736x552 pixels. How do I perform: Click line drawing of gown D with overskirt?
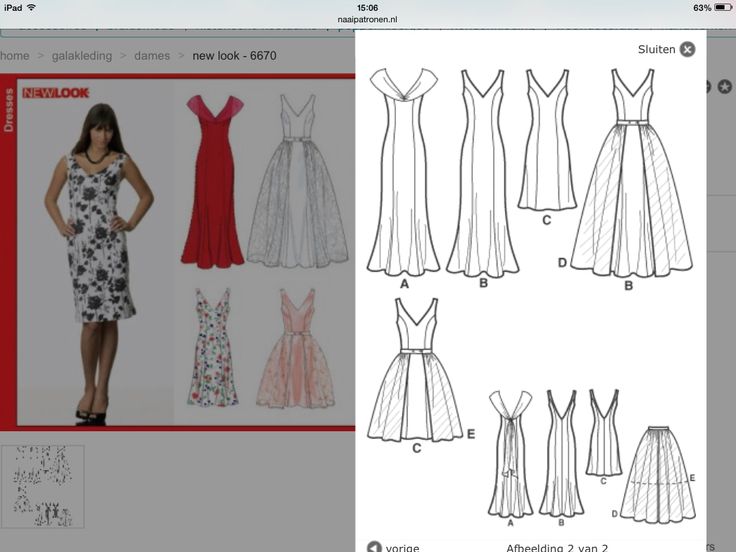click(632, 173)
